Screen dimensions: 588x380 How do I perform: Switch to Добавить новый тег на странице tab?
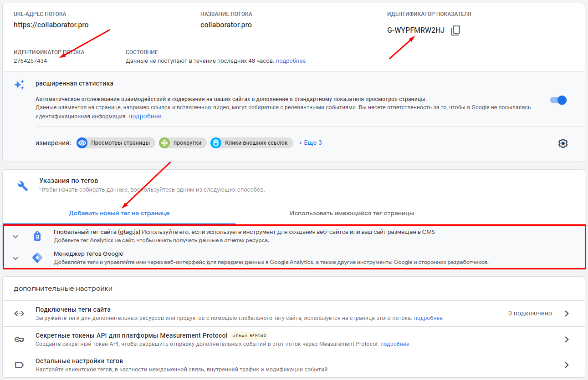point(119,213)
